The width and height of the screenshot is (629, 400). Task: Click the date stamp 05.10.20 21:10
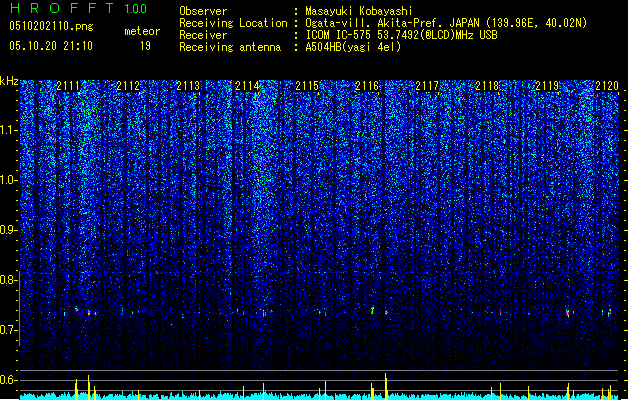(51, 45)
